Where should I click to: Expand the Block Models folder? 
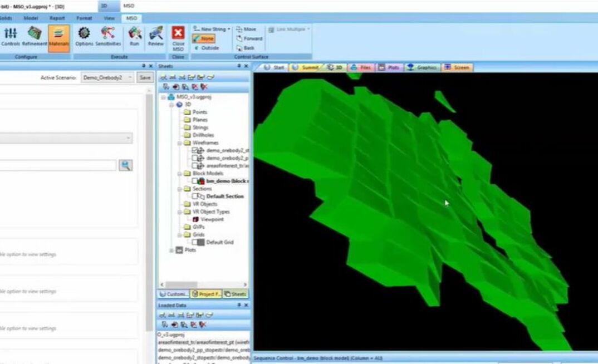[179, 173]
